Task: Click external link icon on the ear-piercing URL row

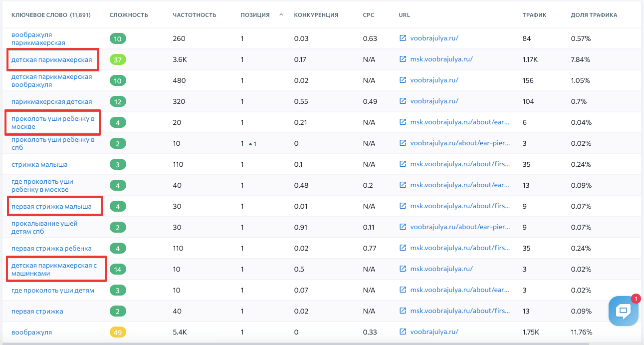Action: point(402,122)
